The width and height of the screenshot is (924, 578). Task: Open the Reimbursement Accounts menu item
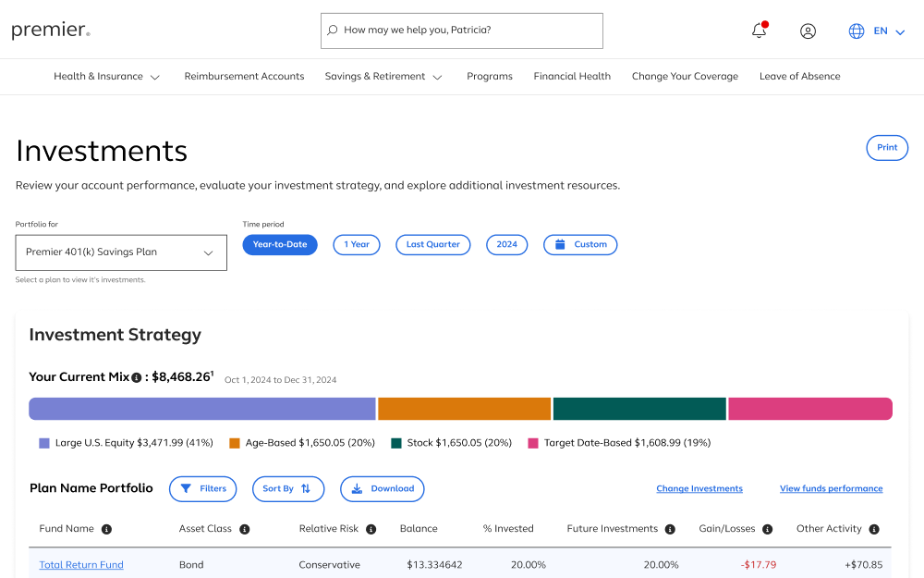(244, 77)
